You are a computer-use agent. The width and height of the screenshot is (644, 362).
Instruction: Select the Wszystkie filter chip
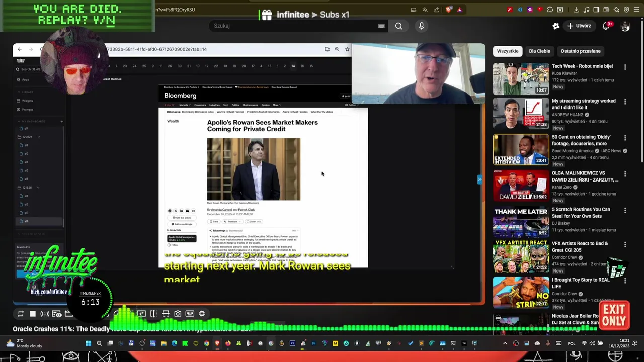[508, 51]
